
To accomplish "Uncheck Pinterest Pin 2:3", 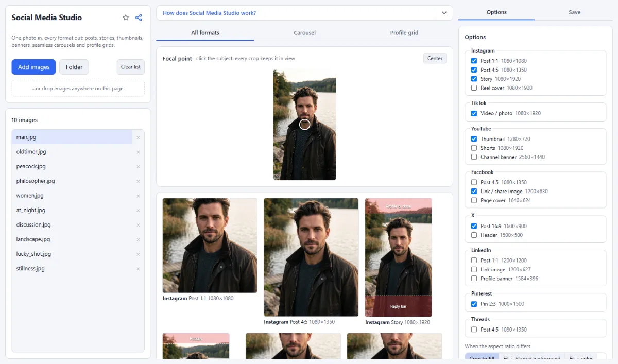I will pos(474,304).
